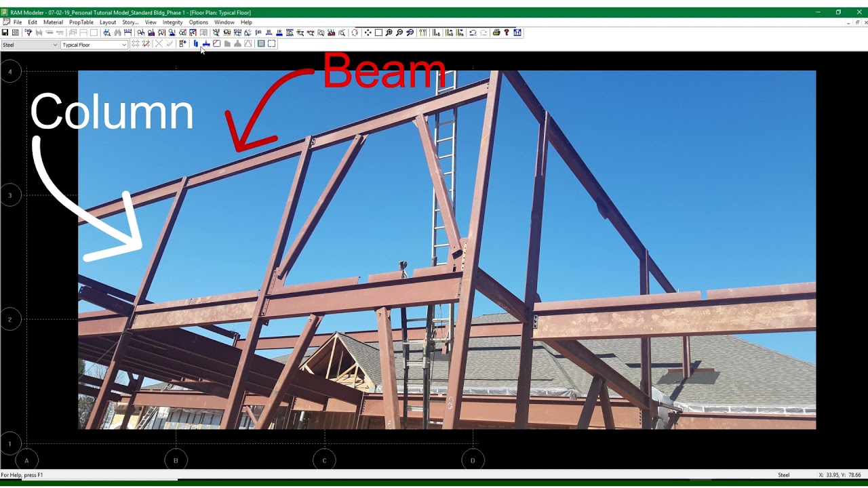
Task: Select the Layout Beams tool icon
Action: 206,43
